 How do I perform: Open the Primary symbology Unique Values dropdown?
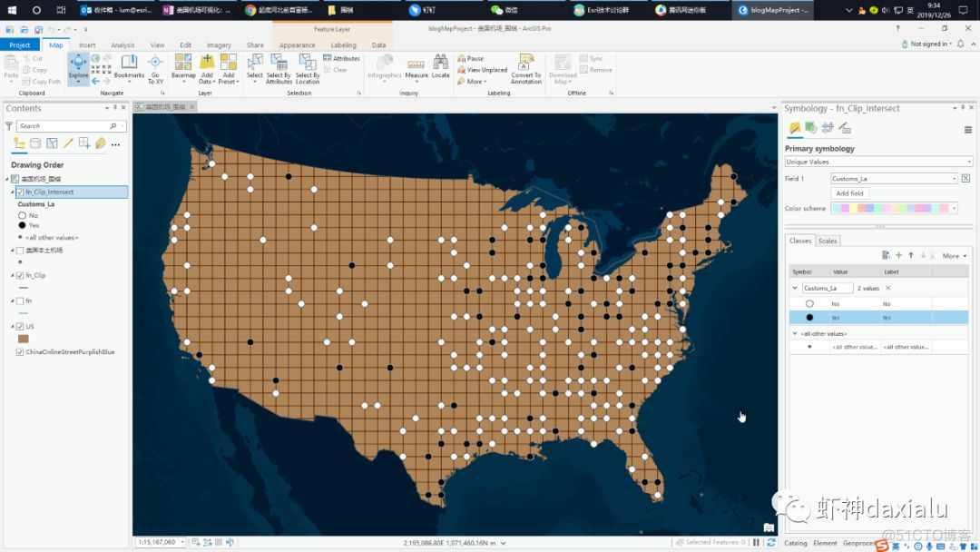[x=877, y=161]
